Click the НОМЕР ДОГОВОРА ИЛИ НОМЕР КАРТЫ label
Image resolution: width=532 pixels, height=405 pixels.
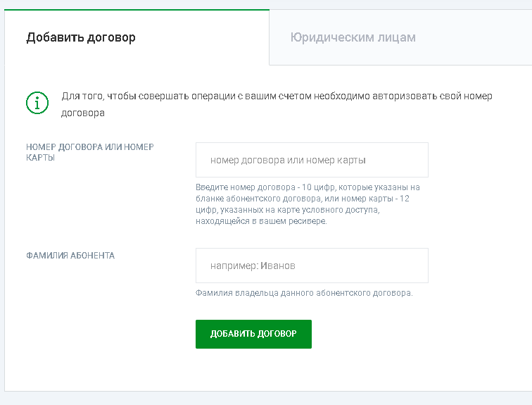pos(90,152)
